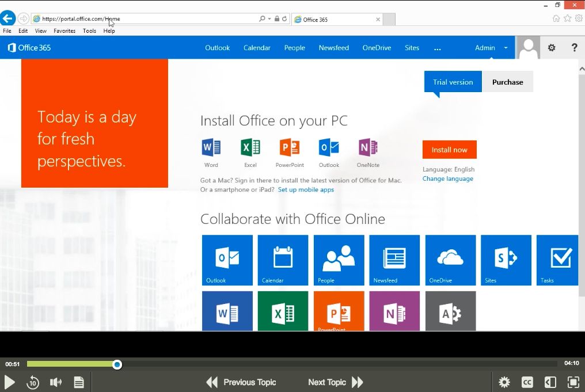Go back with the browser back arrow
Screen dimensions: 585x392
click(x=8, y=18)
